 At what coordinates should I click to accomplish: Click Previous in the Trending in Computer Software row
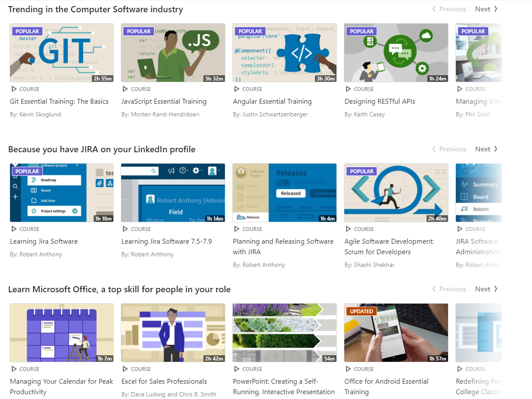pos(449,9)
